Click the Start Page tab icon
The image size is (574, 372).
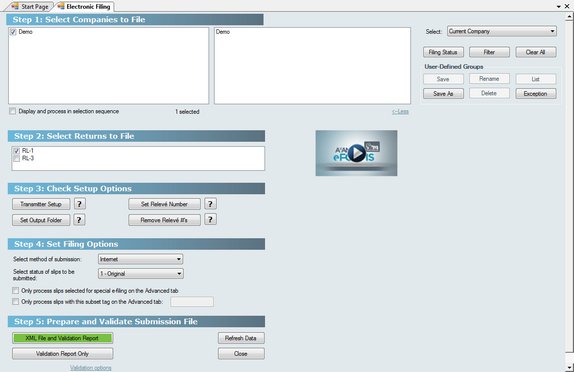[15, 6]
